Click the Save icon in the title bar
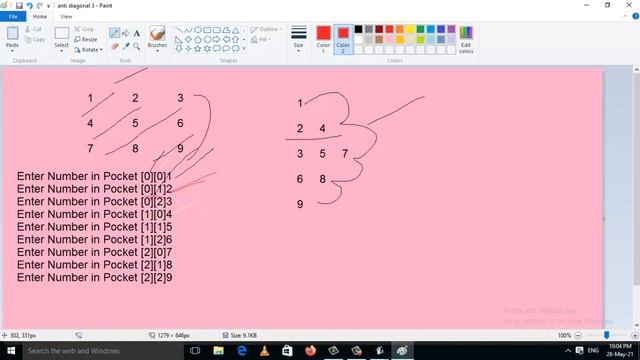The height and width of the screenshot is (360, 640). tap(19, 6)
